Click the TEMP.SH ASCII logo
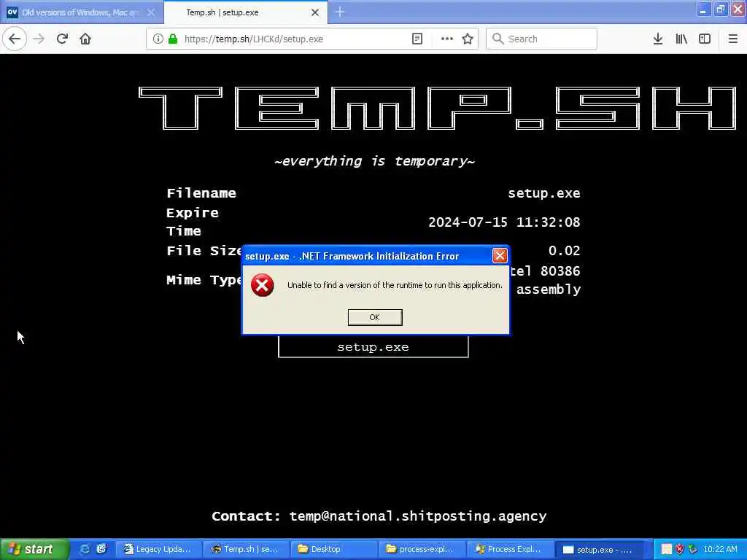747x560 pixels. click(438, 108)
